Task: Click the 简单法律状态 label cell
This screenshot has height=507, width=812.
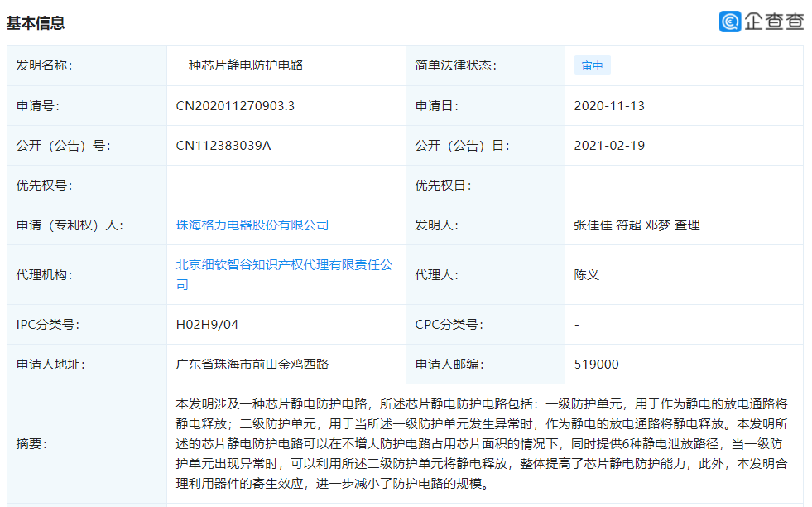Action: coord(485,65)
